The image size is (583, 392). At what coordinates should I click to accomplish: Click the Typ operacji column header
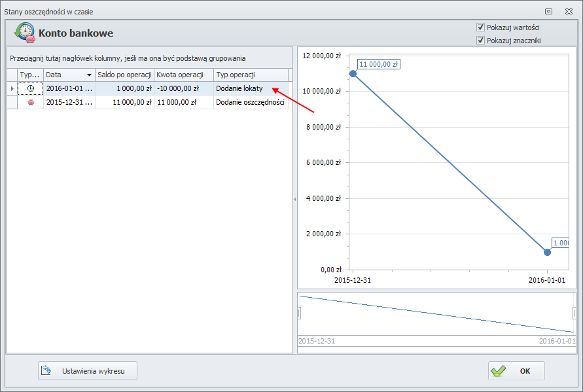click(x=250, y=75)
